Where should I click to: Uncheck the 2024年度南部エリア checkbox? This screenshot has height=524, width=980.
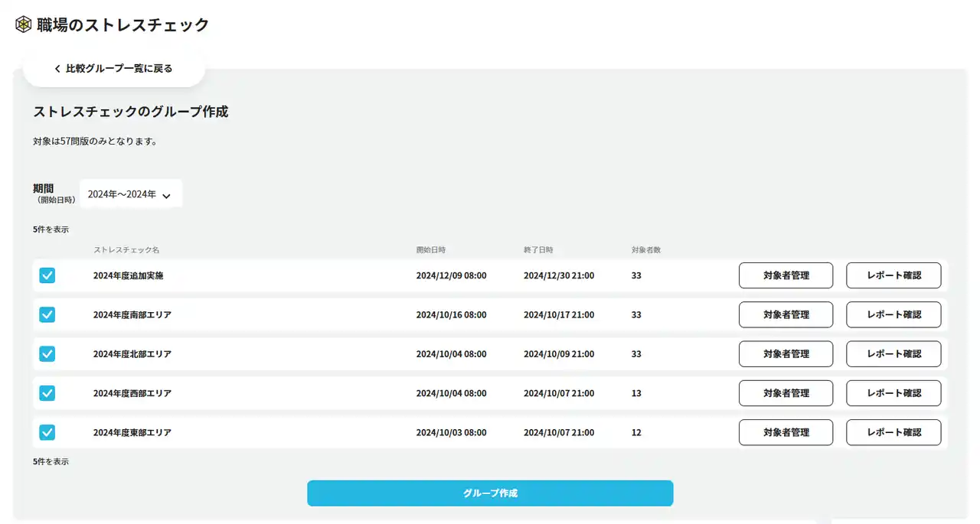tap(47, 314)
